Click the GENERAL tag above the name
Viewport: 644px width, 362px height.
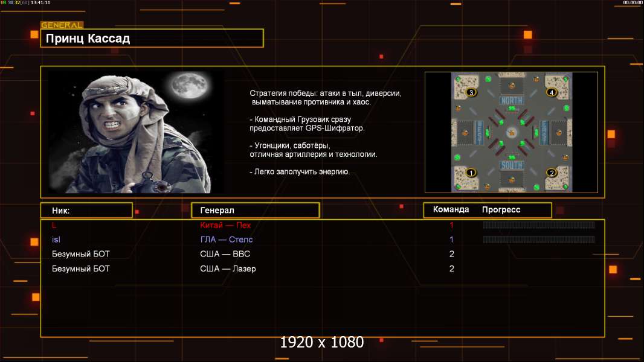point(62,25)
